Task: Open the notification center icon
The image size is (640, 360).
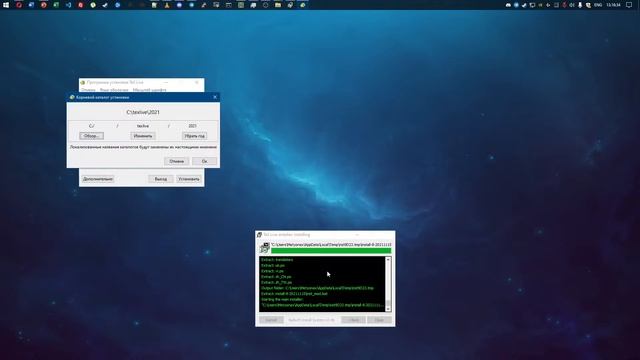Action: [x=629, y=5]
